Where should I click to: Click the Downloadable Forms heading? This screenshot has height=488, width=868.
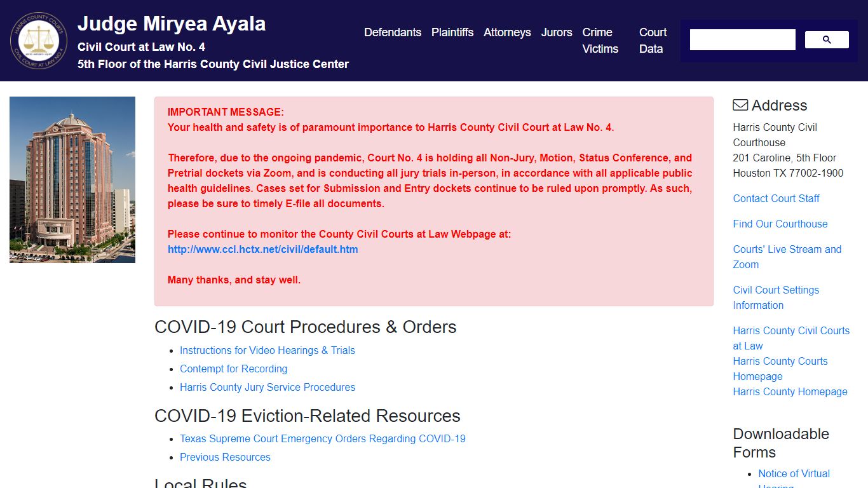point(781,443)
